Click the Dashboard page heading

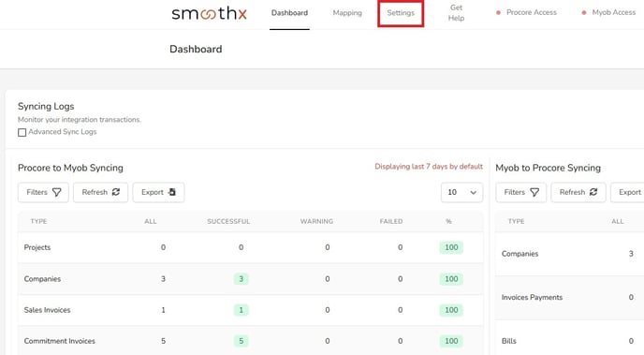pyautogui.click(x=196, y=49)
